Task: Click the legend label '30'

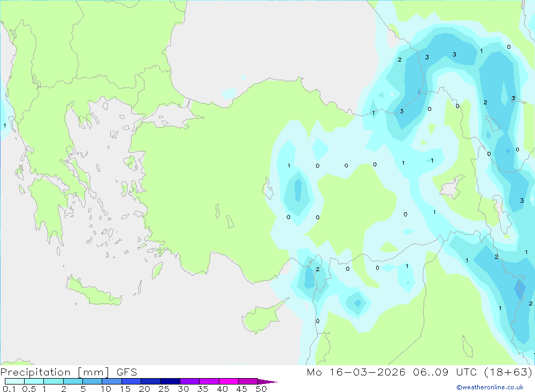Action: click(x=184, y=389)
